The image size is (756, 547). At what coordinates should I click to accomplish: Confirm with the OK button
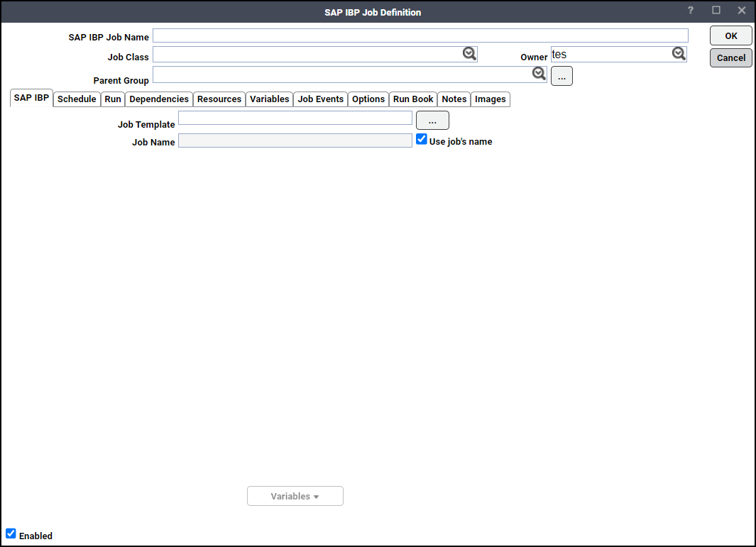(731, 35)
